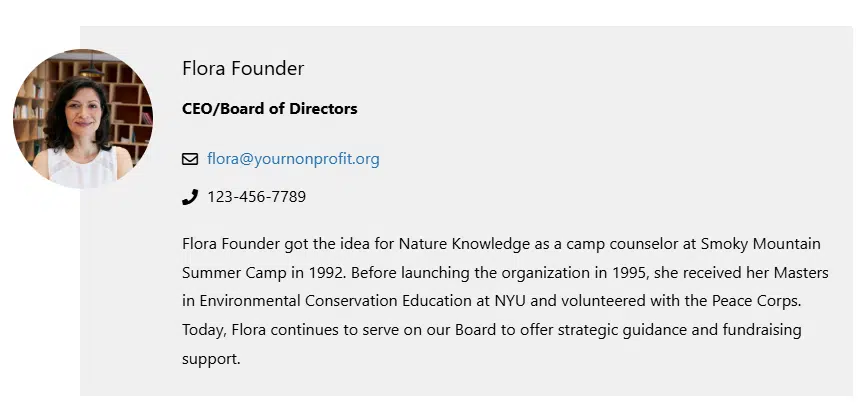This screenshot has width=866, height=420.
Task: Click "Environmental Conservation Education" in the bio
Action: [x=331, y=300]
